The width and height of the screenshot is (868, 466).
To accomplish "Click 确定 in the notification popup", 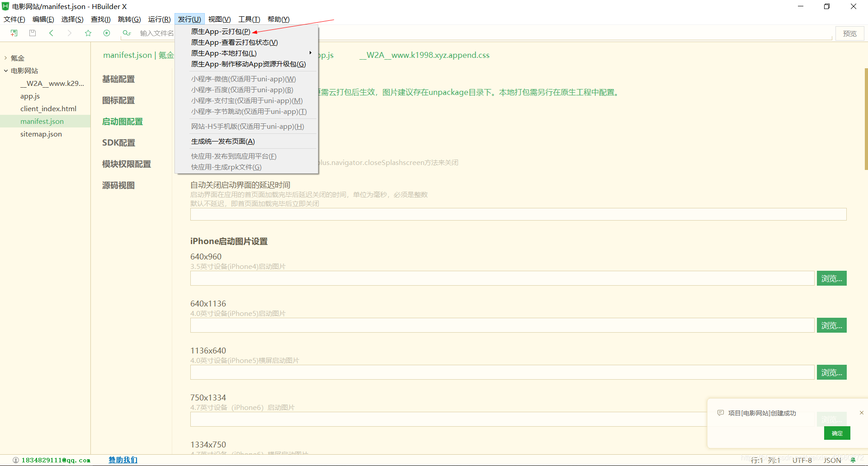I will pos(837,433).
